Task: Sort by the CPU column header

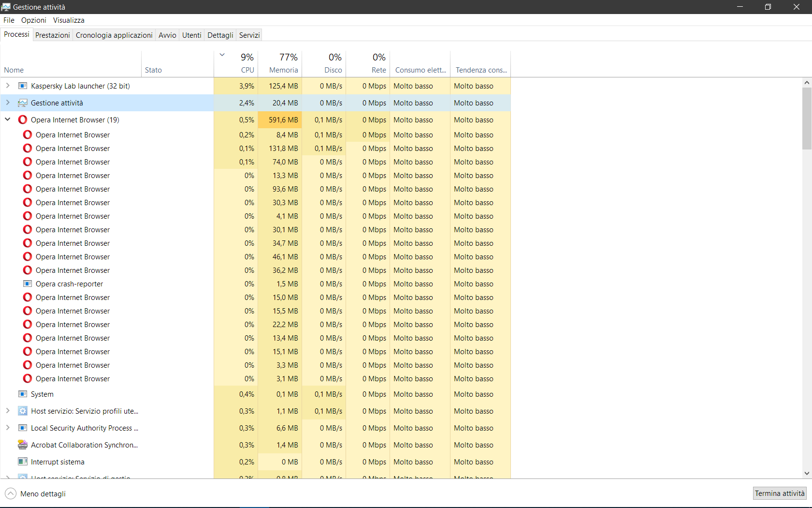Action: click(x=236, y=64)
